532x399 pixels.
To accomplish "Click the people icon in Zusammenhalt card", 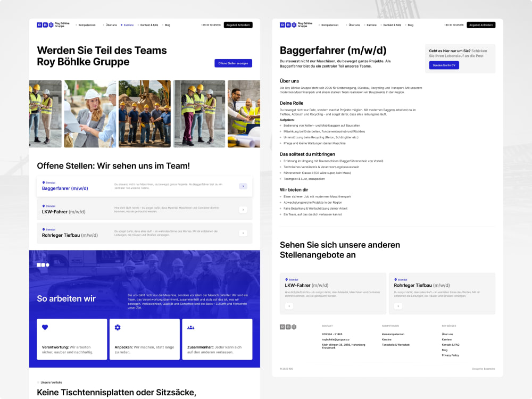I will click(x=190, y=327).
